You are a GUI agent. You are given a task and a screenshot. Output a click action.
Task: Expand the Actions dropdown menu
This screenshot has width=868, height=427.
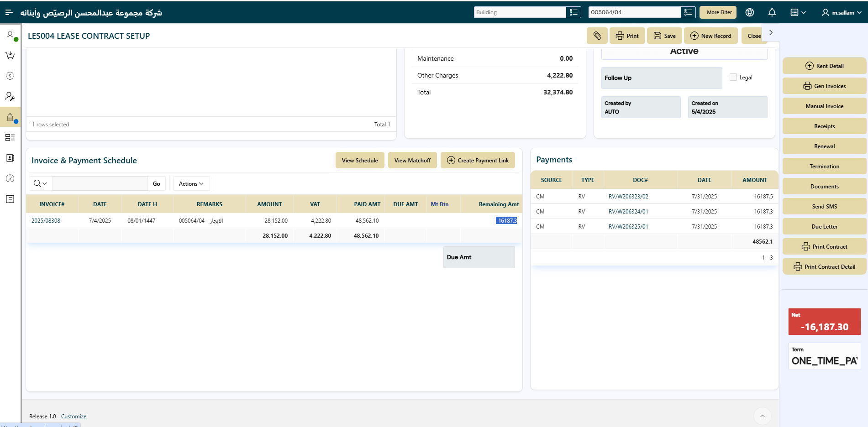tap(191, 184)
